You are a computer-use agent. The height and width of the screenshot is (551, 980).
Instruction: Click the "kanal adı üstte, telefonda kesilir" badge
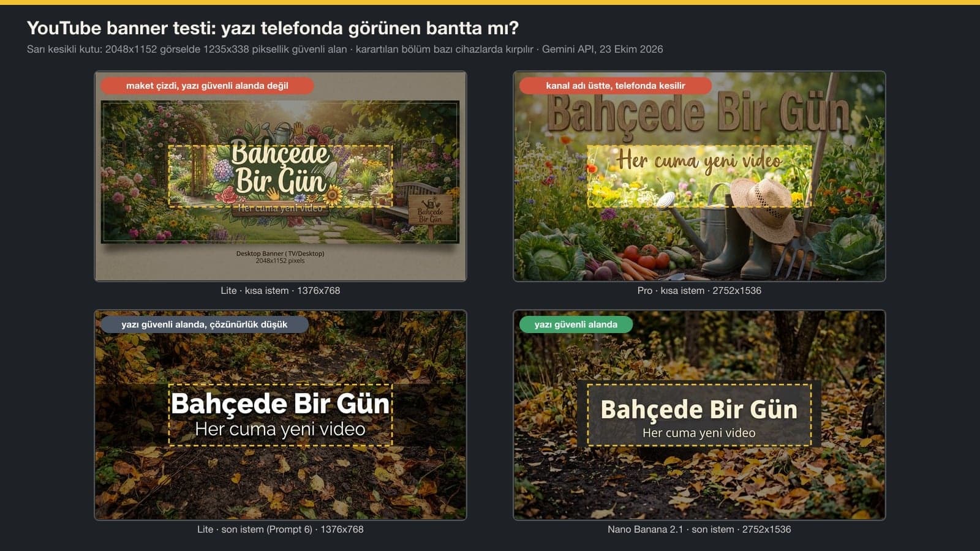tap(616, 86)
